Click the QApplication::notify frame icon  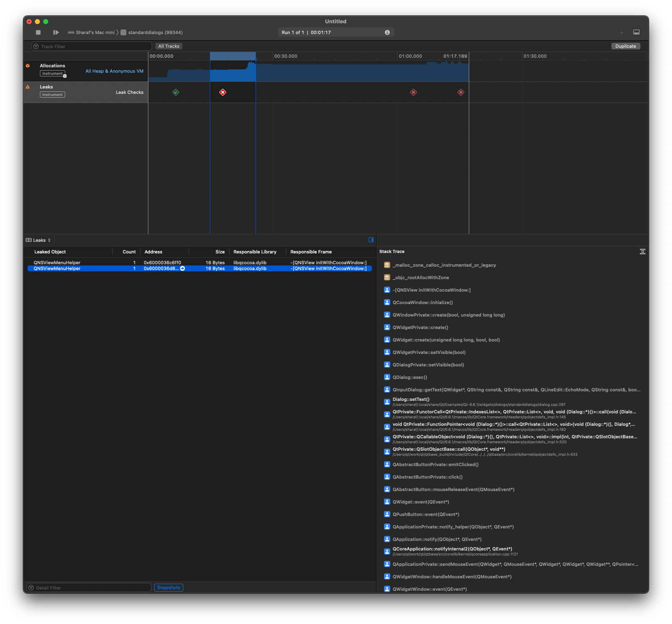387,539
